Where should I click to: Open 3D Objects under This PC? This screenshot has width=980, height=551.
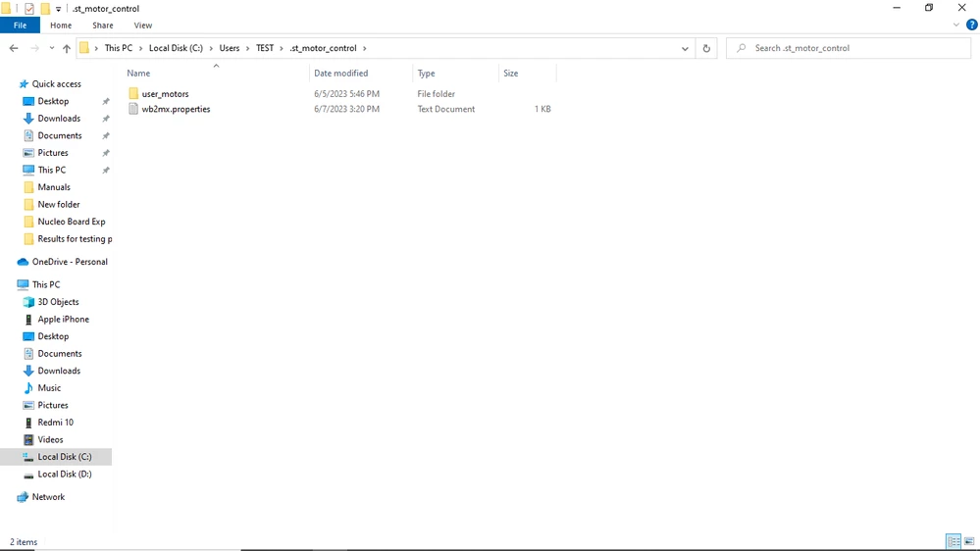pyautogui.click(x=58, y=302)
